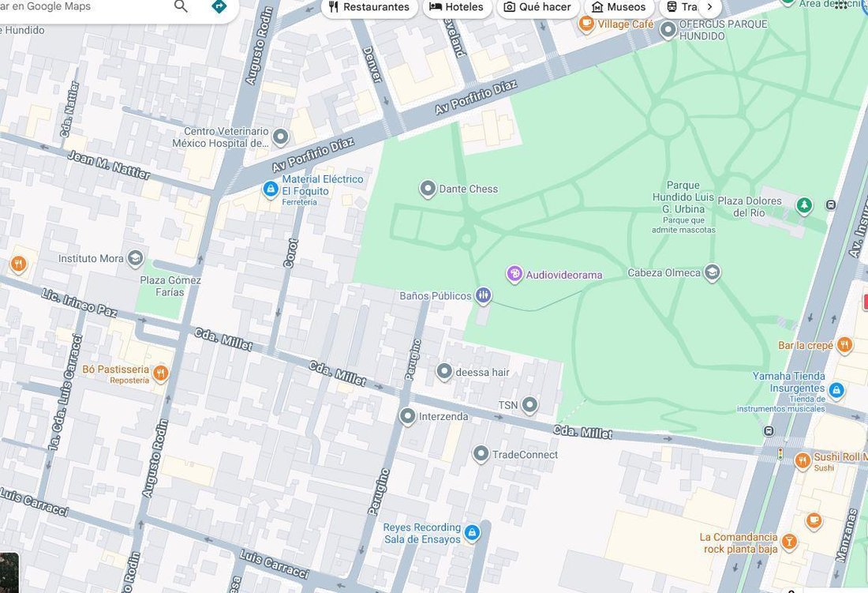This screenshot has width=868, height=593.
Task: Select the Qué hacer filter chip
Action: coord(537,7)
